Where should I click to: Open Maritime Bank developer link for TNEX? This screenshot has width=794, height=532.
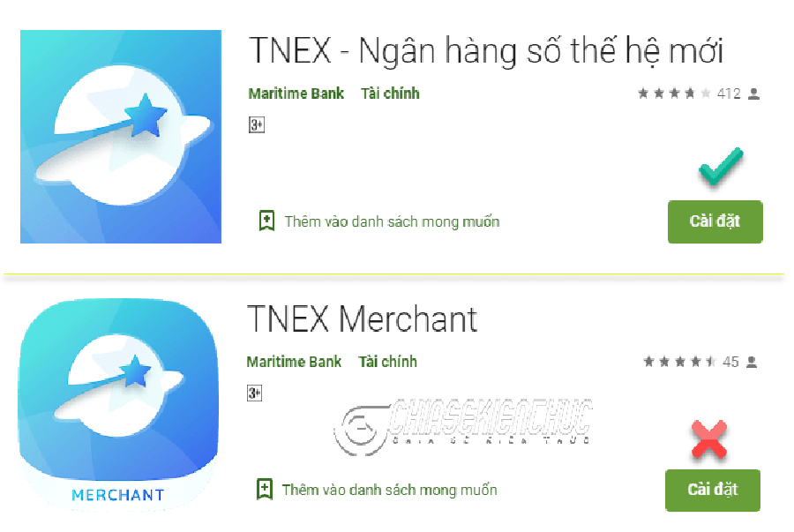(296, 94)
